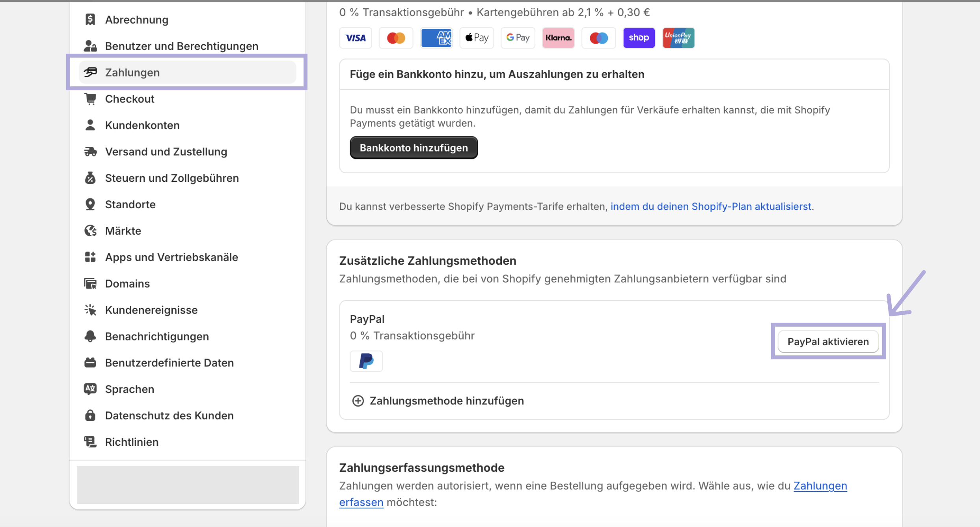Click the Domains icon
The width and height of the screenshot is (980, 527).
point(90,284)
